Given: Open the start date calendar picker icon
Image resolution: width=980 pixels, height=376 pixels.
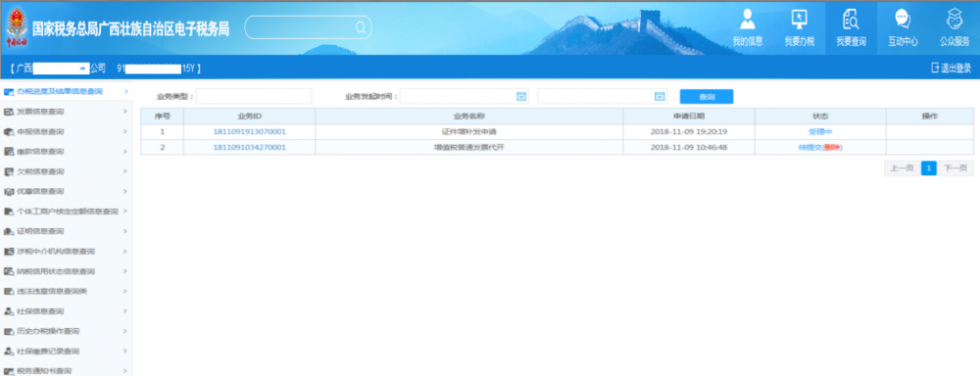Looking at the screenshot, I should point(521,96).
